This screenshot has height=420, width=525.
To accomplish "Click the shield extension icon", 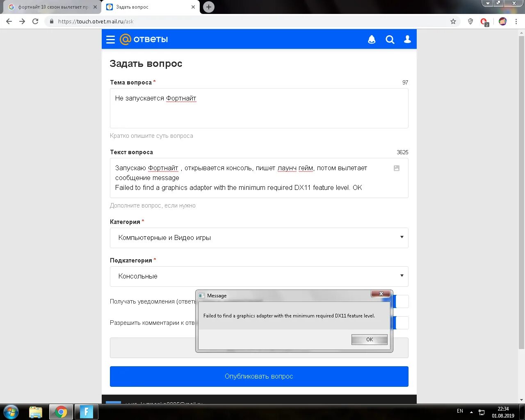I will coord(470,21).
